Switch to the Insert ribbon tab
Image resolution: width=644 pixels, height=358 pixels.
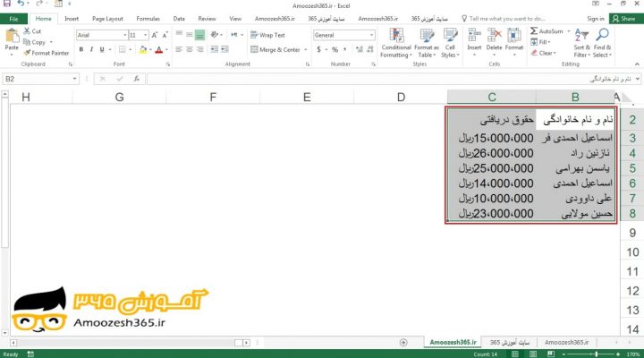click(x=72, y=19)
